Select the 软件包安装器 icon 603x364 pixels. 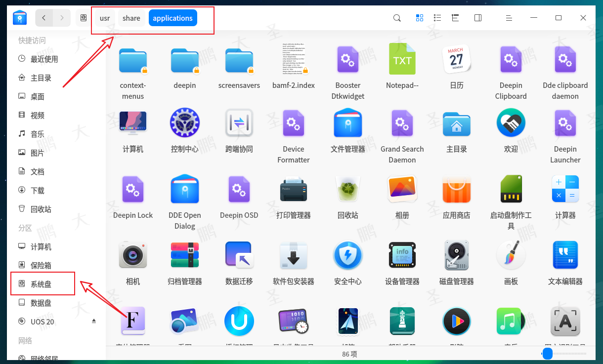(294, 255)
